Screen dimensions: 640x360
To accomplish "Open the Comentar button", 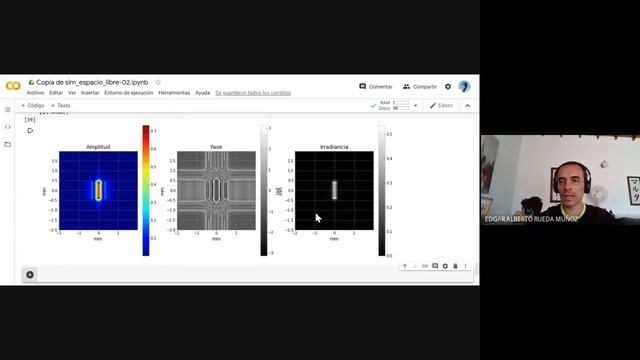I will (376, 87).
